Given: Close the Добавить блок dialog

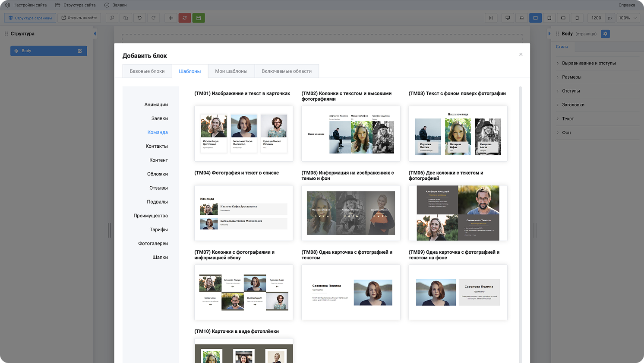Looking at the screenshot, I should click(521, 54).
